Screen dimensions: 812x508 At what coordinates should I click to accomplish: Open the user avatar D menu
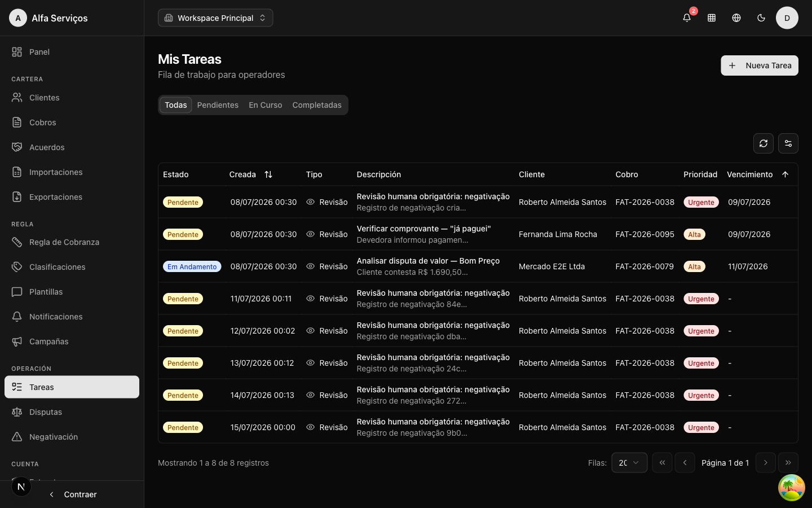[787, 18]
